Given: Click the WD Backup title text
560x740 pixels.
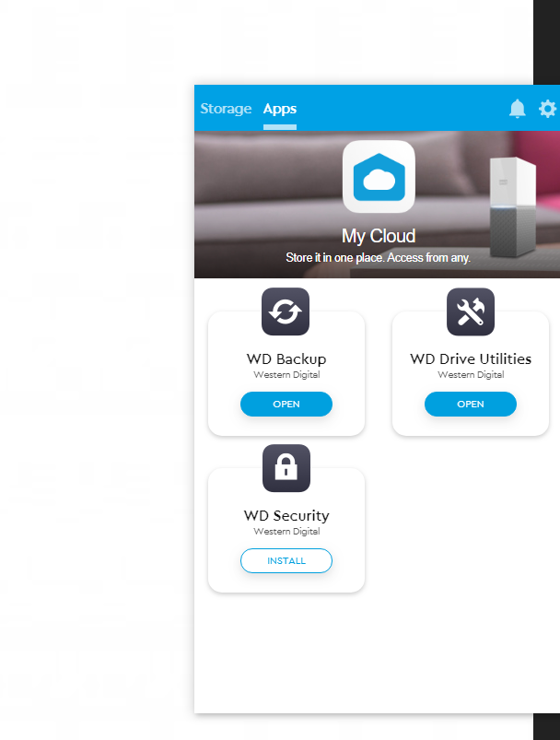Looking at the screenshot, I should coord(286,359).
